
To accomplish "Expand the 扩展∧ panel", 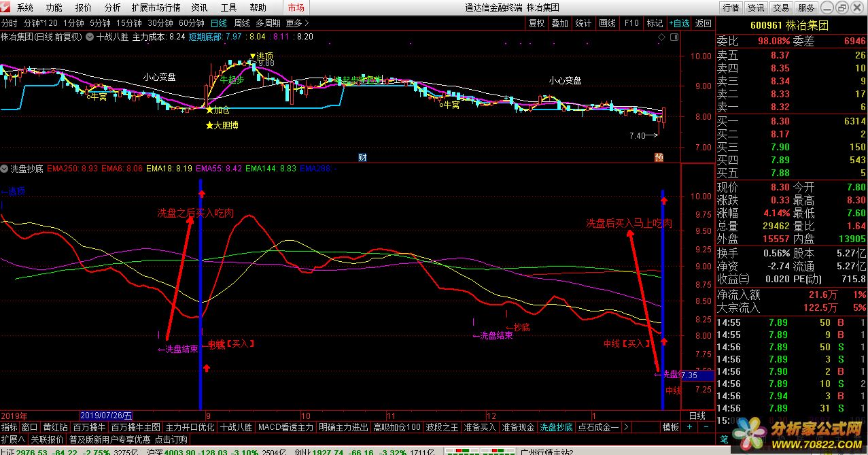I will [13, 440].
